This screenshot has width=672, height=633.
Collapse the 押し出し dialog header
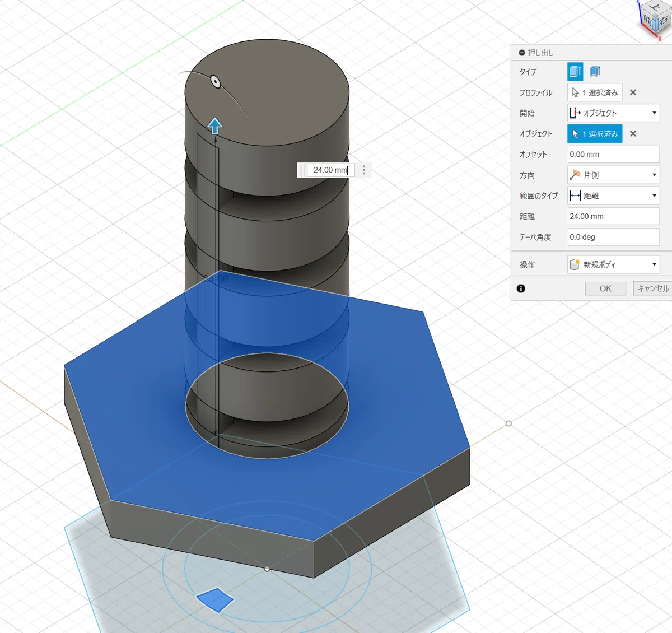[522, 53]
